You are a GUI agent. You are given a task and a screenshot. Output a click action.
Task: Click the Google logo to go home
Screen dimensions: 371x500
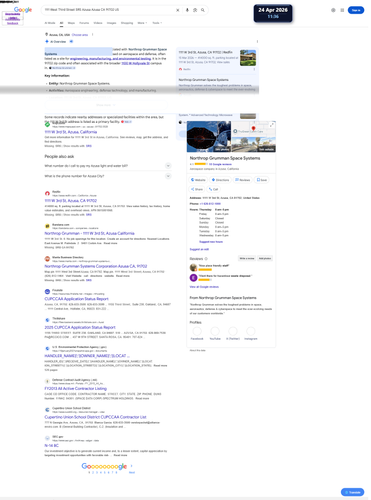[23, 10]
